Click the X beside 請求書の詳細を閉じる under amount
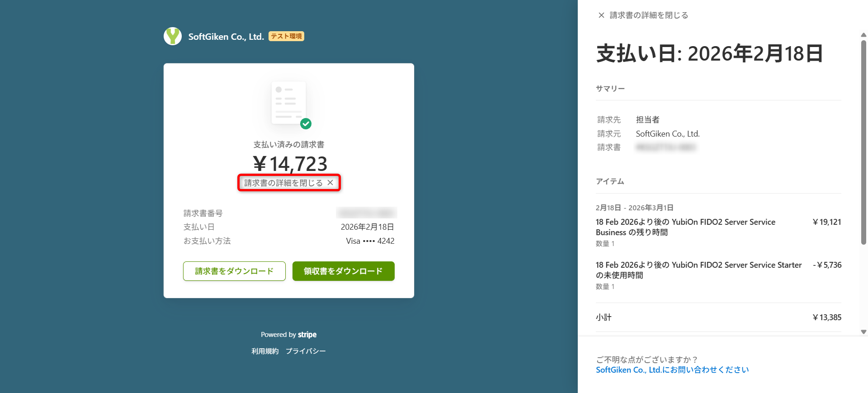 [330, 183]
